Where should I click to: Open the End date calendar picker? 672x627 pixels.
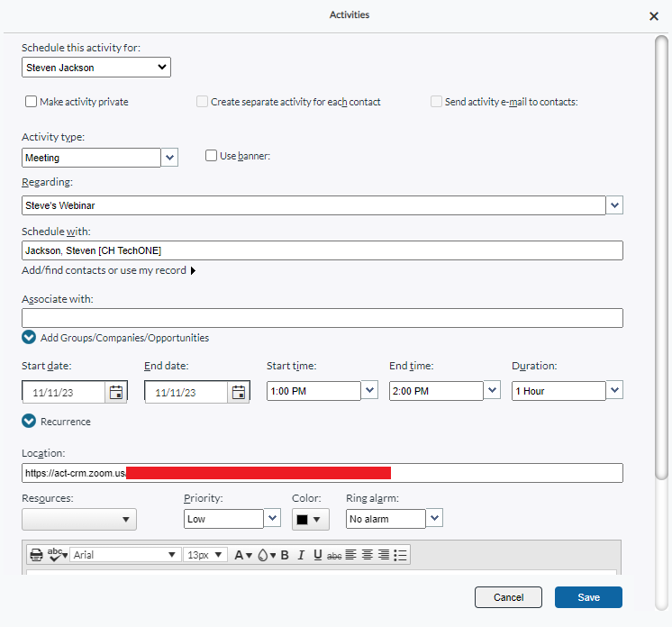point(239,392)
